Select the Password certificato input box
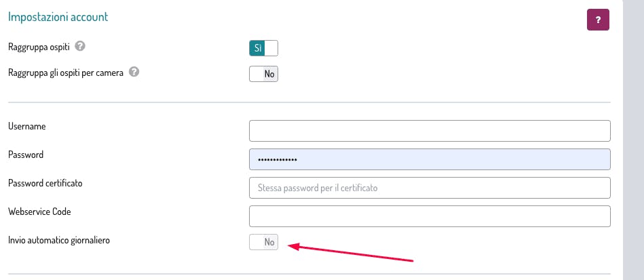 tap(430, 188)
